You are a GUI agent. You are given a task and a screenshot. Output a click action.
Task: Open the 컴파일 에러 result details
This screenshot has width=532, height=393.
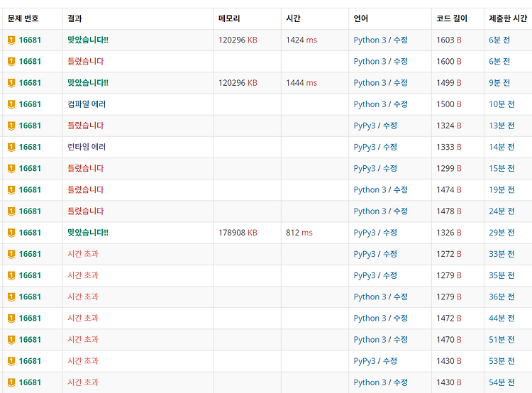tap(87, 104)
